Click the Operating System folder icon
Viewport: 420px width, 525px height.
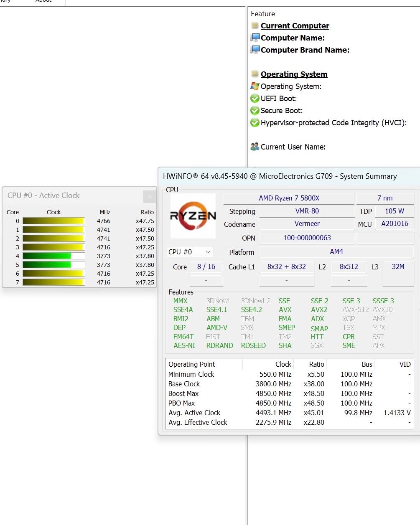(255, 74)
